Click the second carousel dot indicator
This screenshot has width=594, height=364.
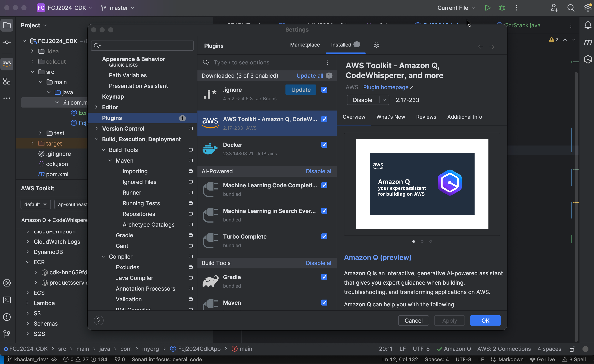click(x=422, y=242)
